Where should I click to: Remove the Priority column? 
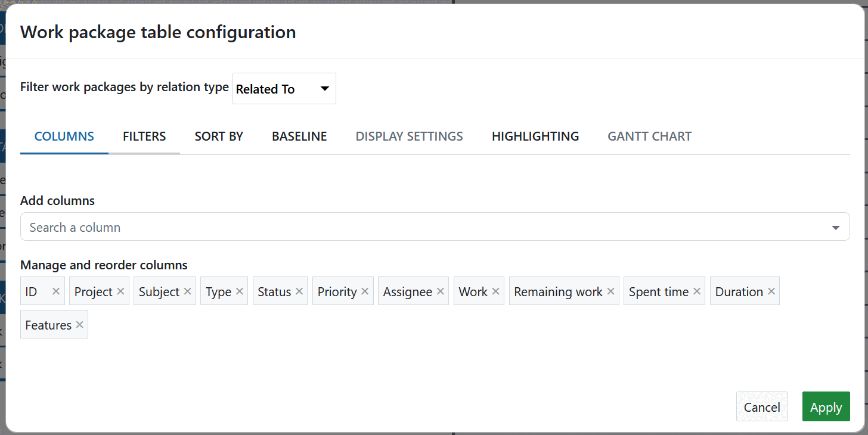[x=365, y=291]
